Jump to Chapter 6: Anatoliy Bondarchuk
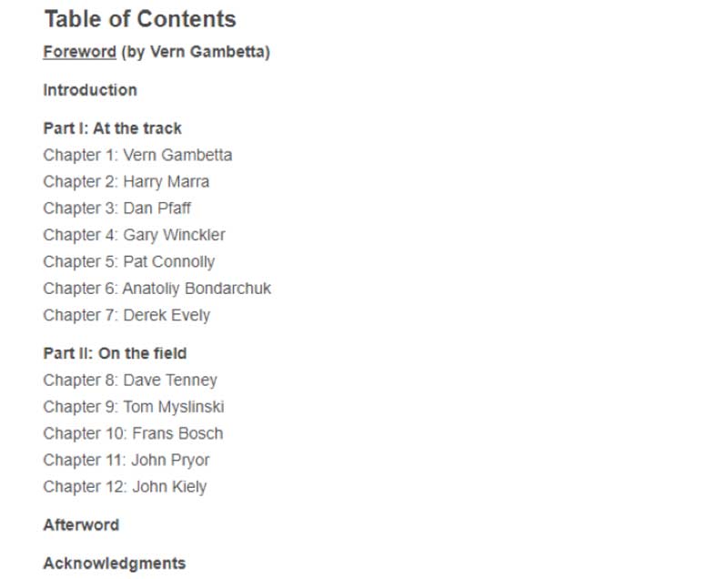Screen dimensions: 728x579 [x=157, y=289]
